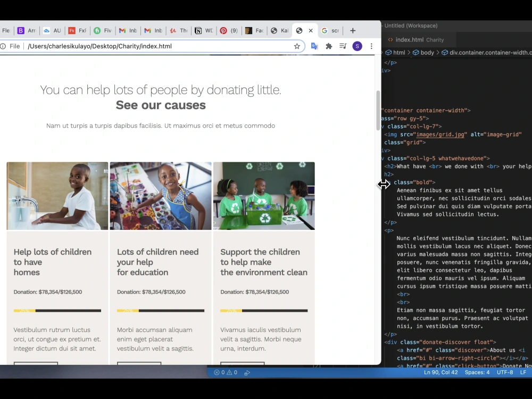This screenshot has width=532, height=399.
Task: Click the File site info icon
Action: [x=3, y=46]
